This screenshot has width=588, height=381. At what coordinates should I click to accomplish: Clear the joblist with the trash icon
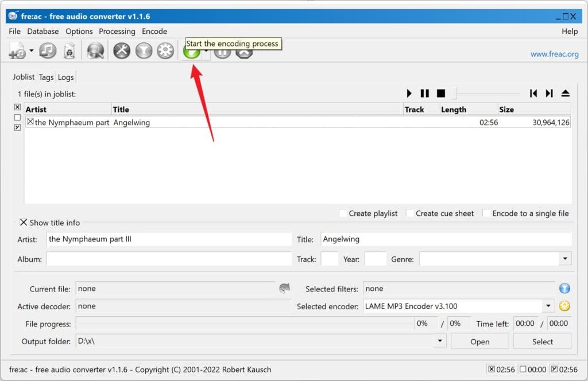69,51
